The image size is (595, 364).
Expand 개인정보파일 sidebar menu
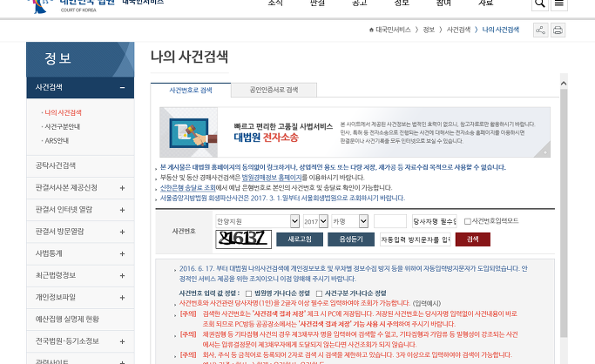coord(122,298)
